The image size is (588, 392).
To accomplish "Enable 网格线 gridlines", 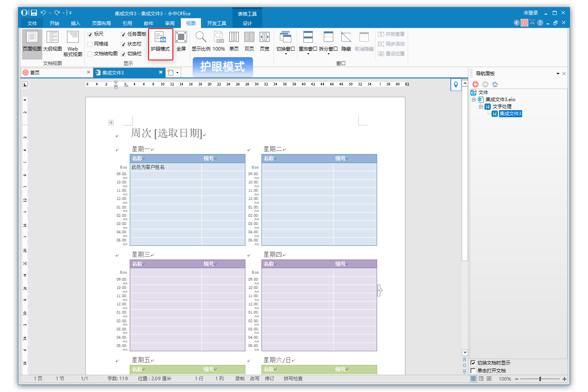I will point(89,44).
